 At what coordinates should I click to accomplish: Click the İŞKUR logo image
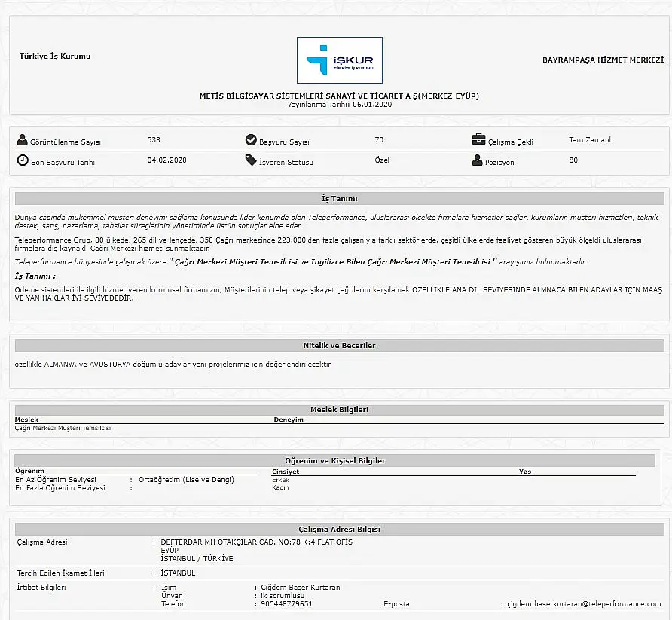340,60
